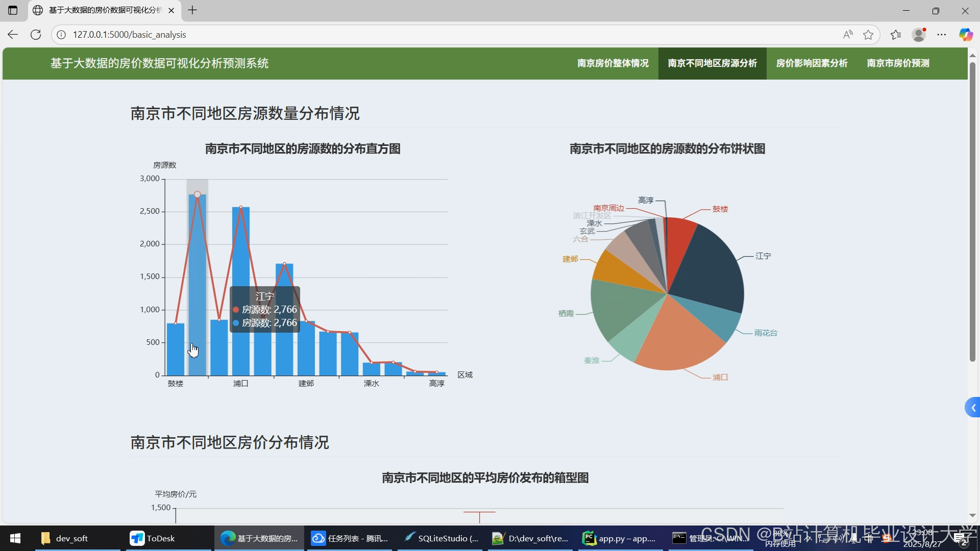Image resolution: width=980 pixels, height=551 pixels.
Task: Open the 房价影响因素分析 tab
Action: [812, 63]
